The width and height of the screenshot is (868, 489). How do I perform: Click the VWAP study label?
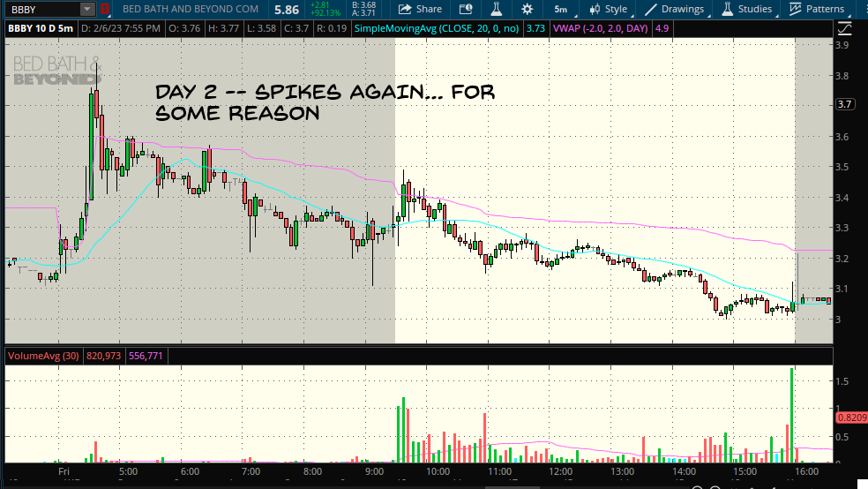pyautogui.click(x=600, y=28)
